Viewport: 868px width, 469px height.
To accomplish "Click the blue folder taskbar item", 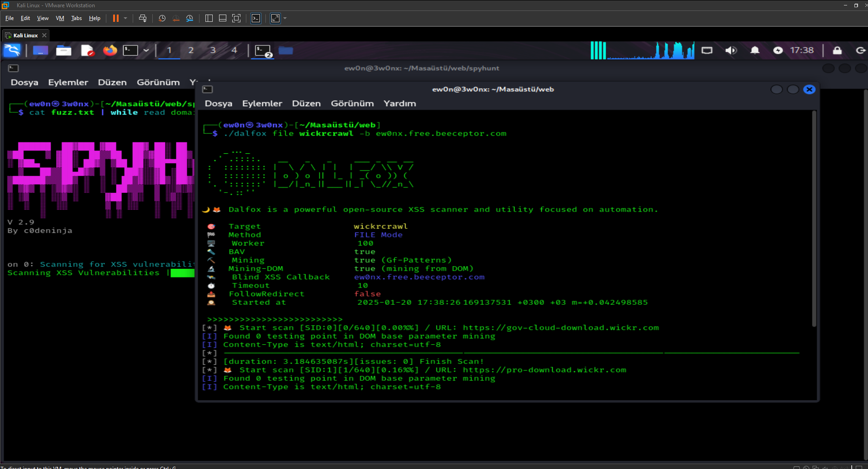I will point(285,50).
